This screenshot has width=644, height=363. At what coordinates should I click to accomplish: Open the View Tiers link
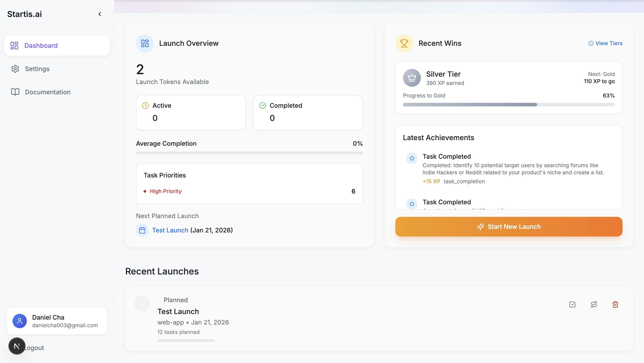(x=608, y=43)
